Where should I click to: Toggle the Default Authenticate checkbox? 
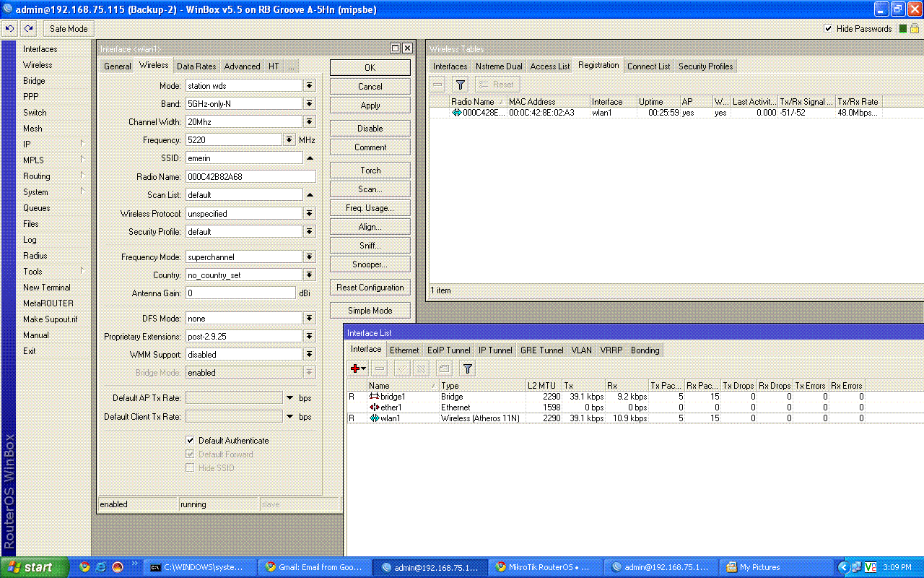[190, 441]
